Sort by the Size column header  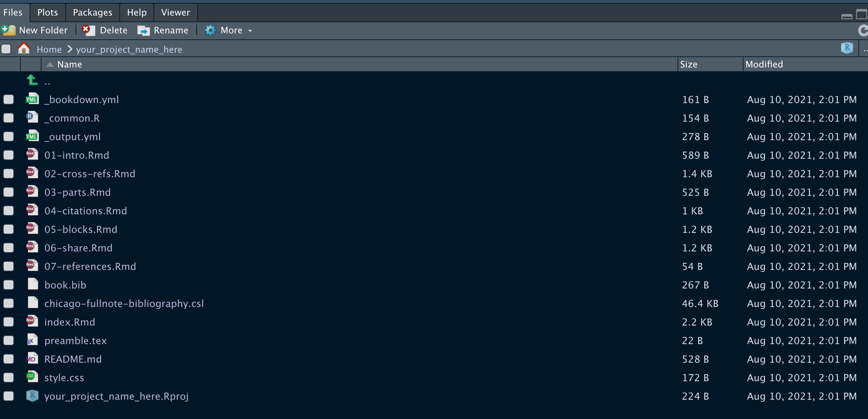coord(710,64)
